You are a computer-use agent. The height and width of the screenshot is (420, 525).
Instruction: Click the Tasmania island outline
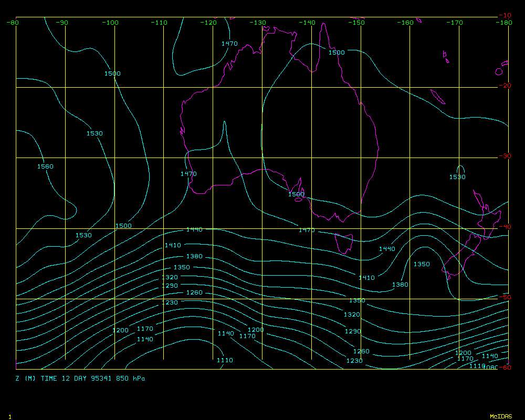pyautogui.click(x=344, y=244)
